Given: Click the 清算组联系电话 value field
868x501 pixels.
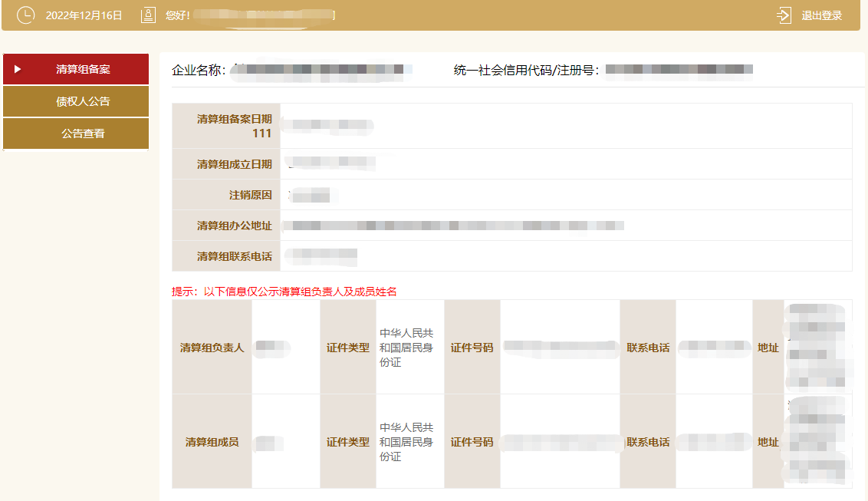Looking at the screenshot, I should 321,255.
